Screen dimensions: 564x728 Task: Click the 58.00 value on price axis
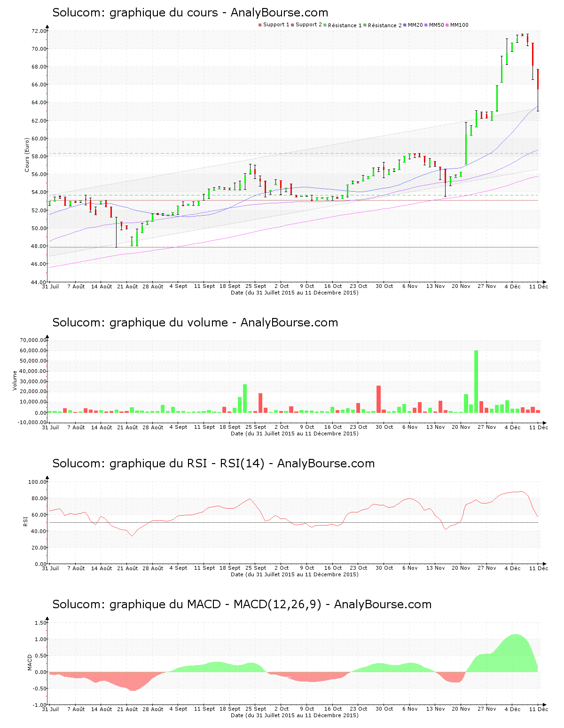[x=39, y=156]
